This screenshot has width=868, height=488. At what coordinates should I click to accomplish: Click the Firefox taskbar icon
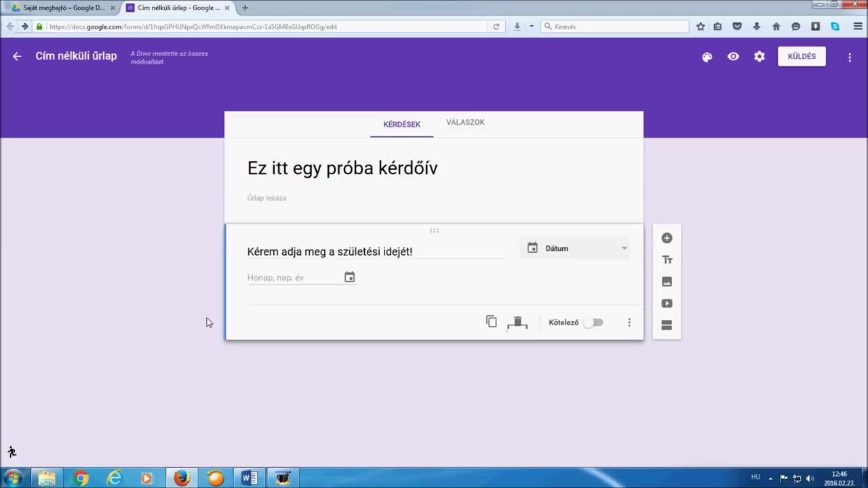182,478
